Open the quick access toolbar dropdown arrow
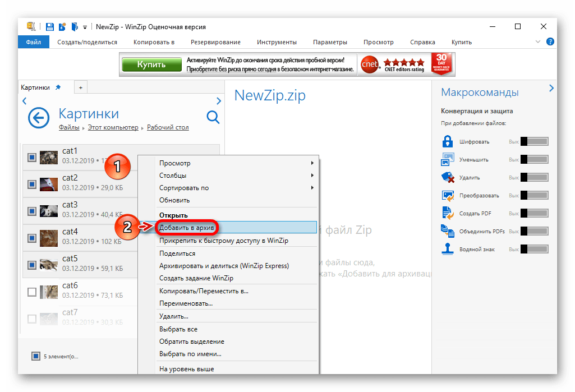The height and width of the screenshot is (392, 575). (85, 27)
